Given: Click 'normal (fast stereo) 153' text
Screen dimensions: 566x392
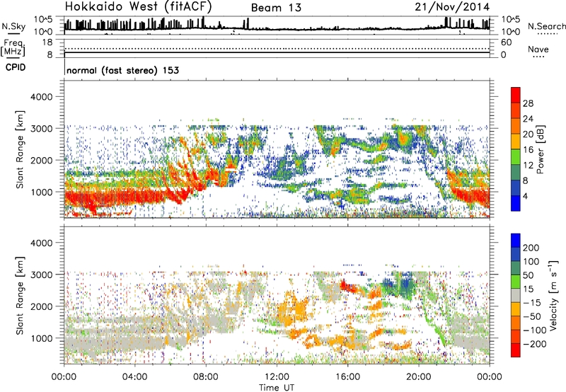Looking at the screenshot, I should click(x=122, y=70).
